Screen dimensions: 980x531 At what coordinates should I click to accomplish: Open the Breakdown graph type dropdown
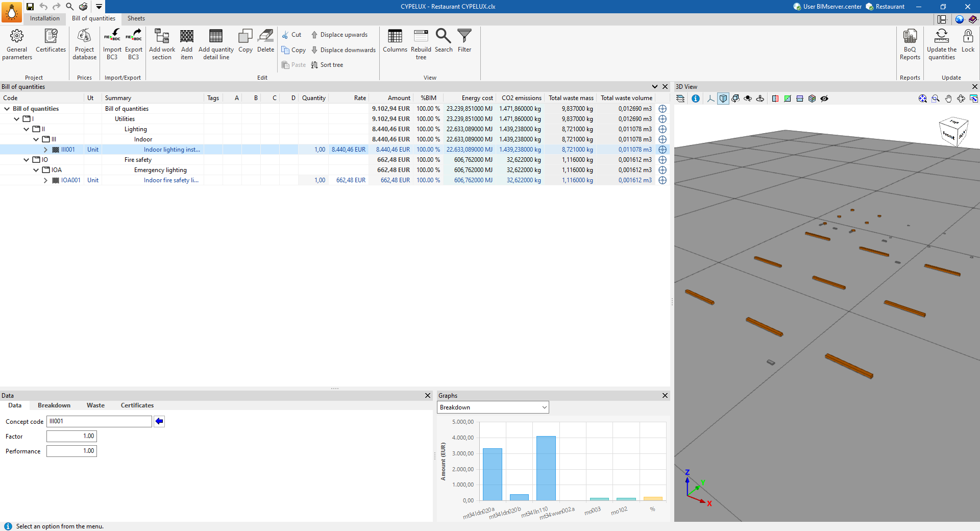click(493, 407)
